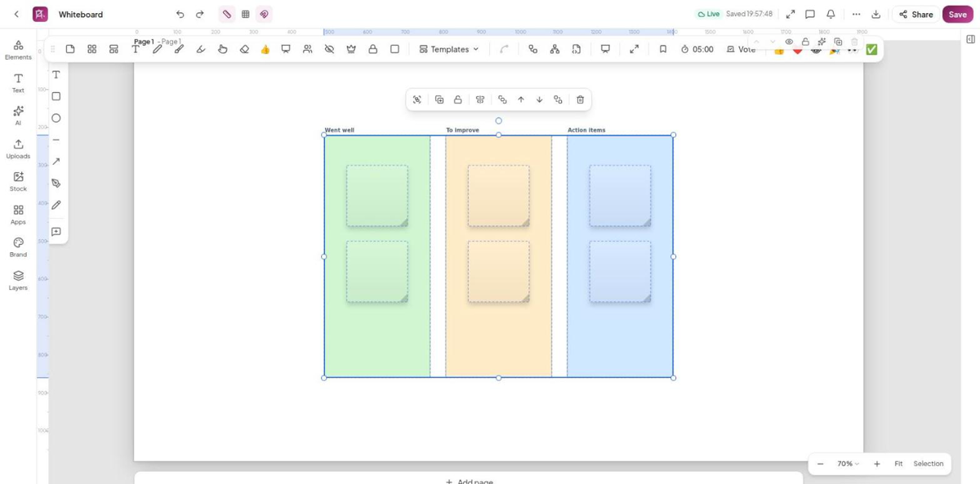
Task: Toggle the rulers button in header
Action: [227, 14]
